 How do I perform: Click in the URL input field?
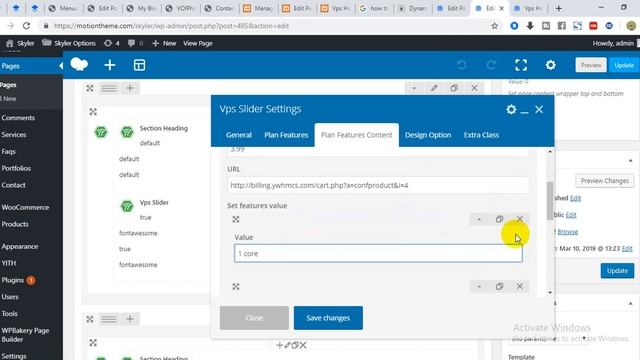point(378,185)
